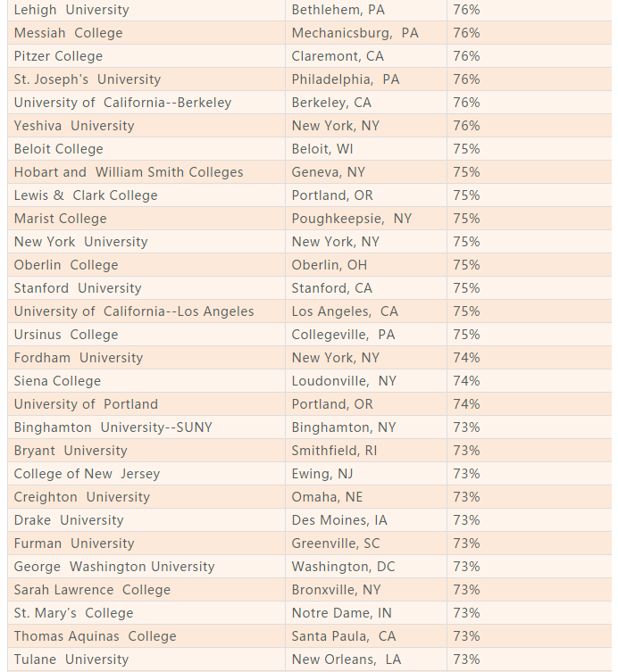The width and height of the screenshot is (618, 672).
Task: Select University of California--Los Angeles
Action: [134, 311]
